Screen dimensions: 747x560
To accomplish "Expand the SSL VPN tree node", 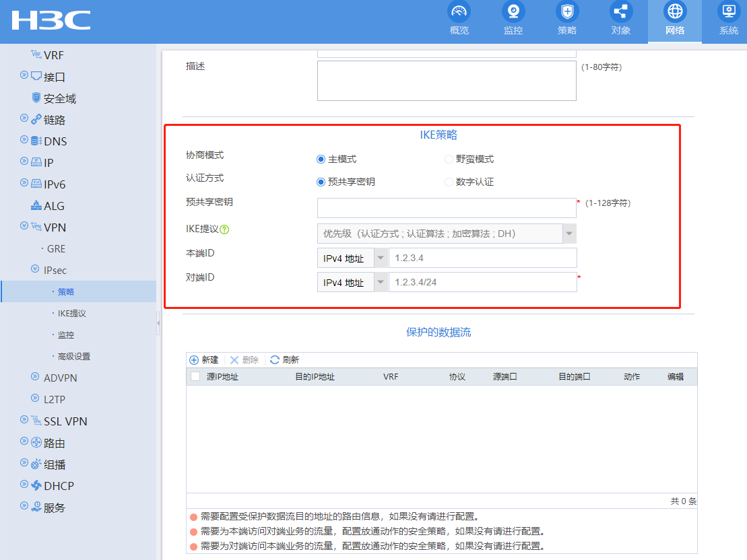I will 24,421.
